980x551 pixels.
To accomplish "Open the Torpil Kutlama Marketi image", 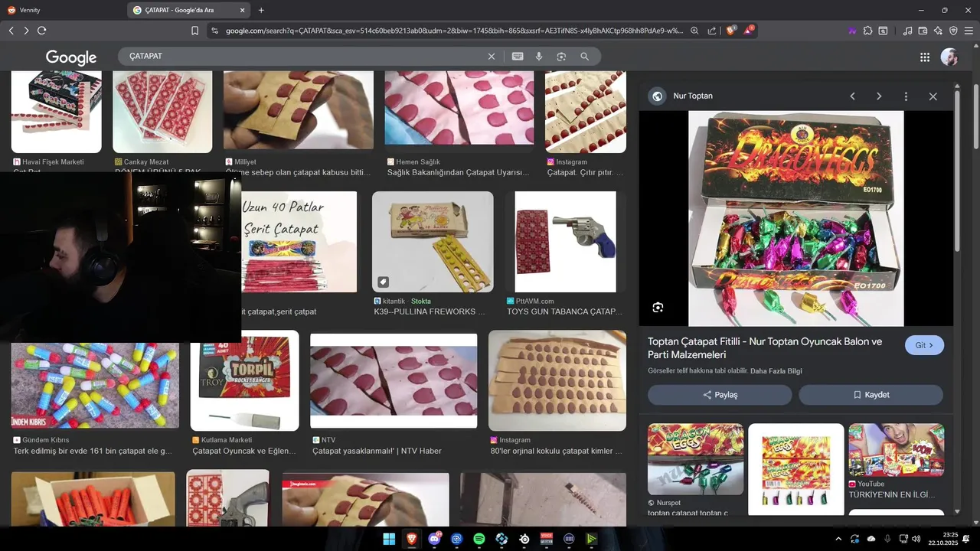I will click(245, 380).
